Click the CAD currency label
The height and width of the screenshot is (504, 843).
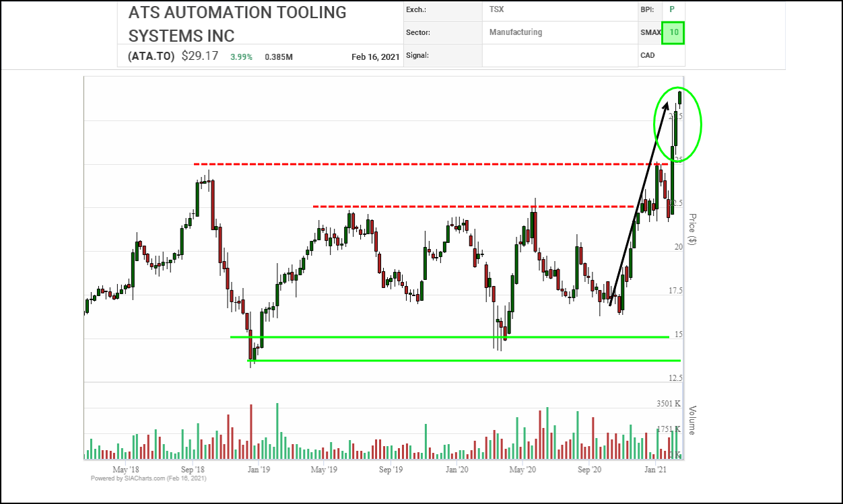click(648, 55)
